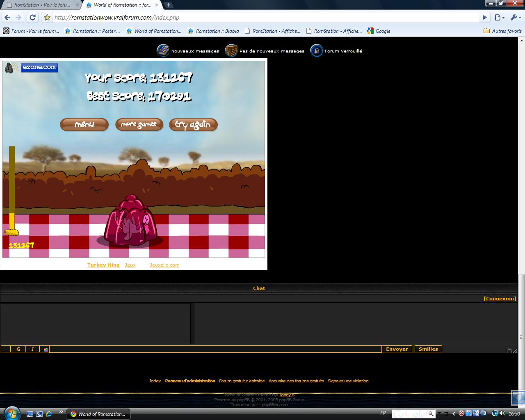The height and width of the screenshot is (420, 525).
Task: Click the Pas de nouveaux messages crate icon
Action: click(231, 50)
